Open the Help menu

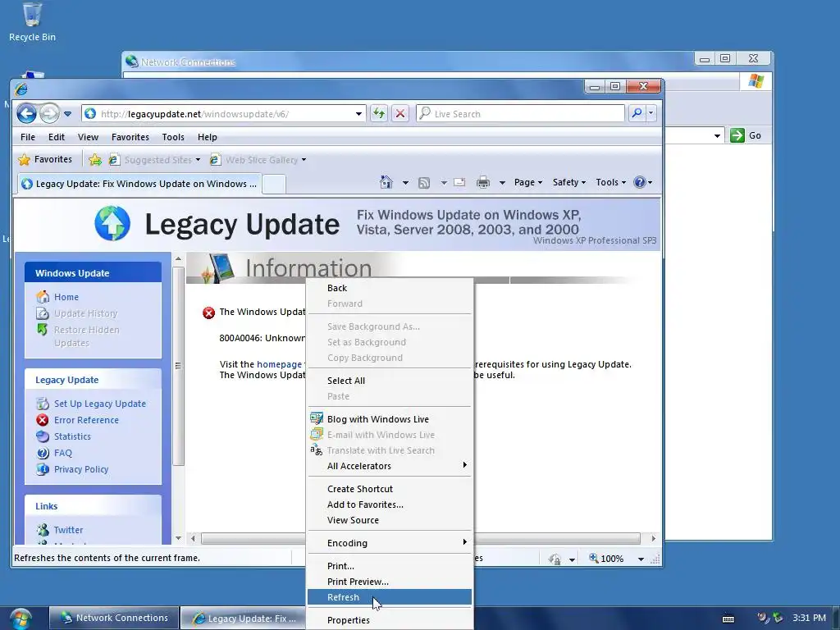tap(207, 137)
